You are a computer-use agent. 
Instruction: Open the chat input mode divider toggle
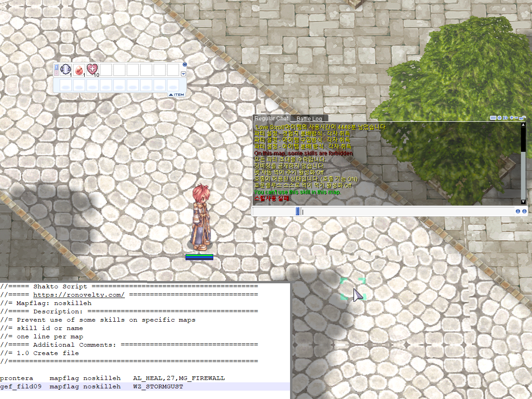[x=297, y=211]
